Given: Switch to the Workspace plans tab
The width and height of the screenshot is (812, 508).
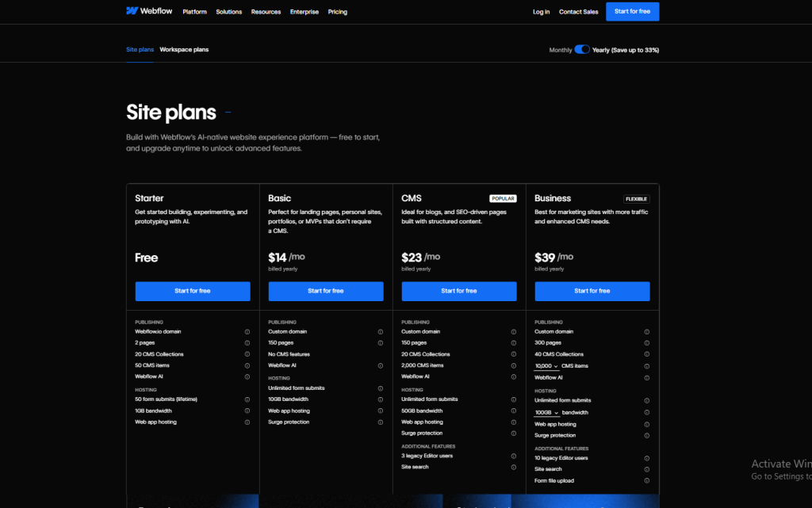Looking at the screenshot, I should pyautogui.click(x=184, y=49).
